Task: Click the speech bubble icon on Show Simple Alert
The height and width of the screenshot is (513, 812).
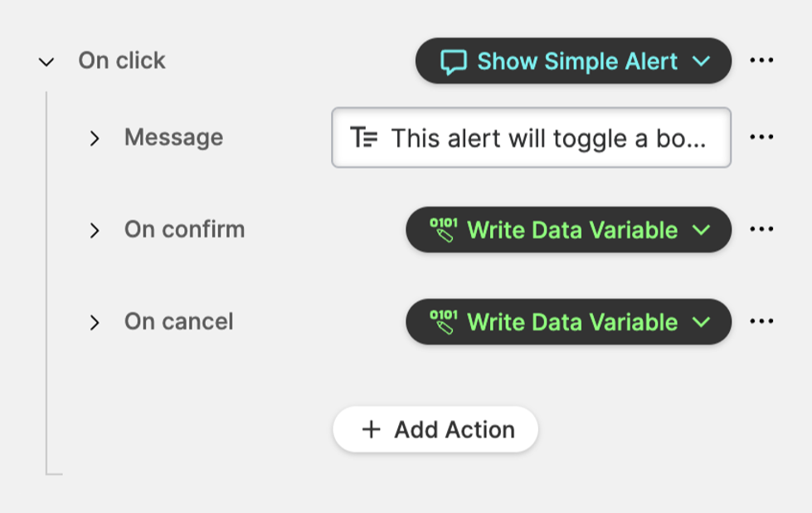Action: coord(453,61)
